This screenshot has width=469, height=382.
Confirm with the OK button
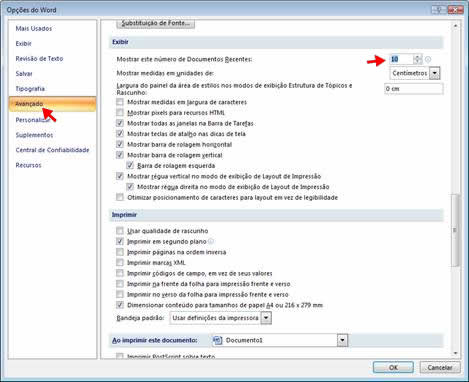[393, 367]
